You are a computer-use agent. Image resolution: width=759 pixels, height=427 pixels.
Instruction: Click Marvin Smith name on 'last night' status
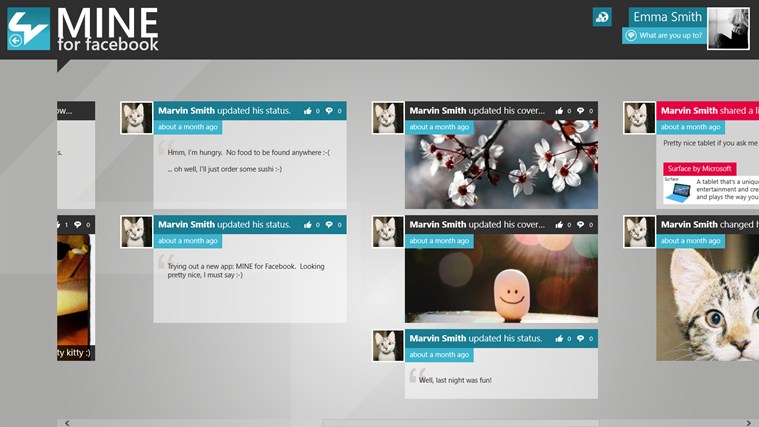click(x=438, y=338)
